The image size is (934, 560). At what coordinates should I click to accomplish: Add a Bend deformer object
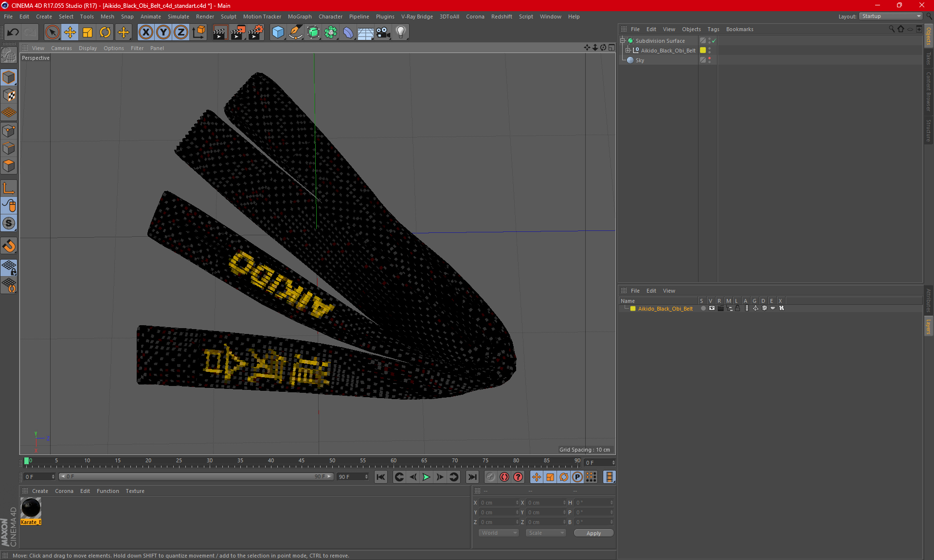[x=348, y=32]
